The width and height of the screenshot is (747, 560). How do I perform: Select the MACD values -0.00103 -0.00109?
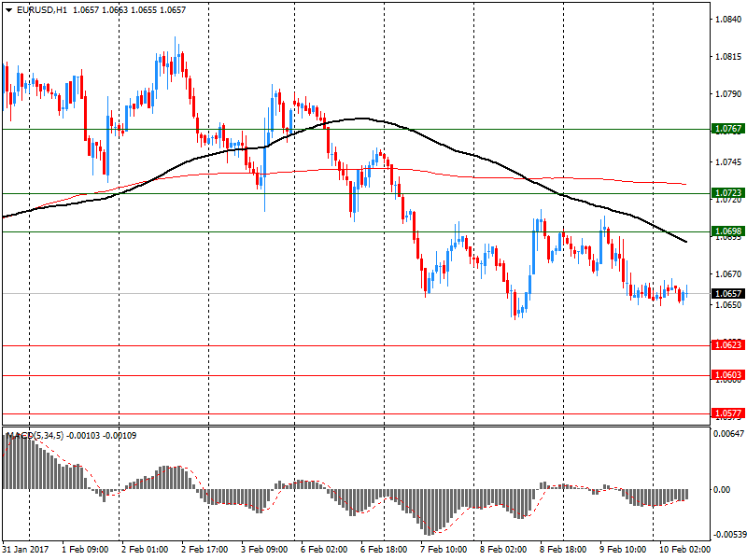click(x=101, y=436)
